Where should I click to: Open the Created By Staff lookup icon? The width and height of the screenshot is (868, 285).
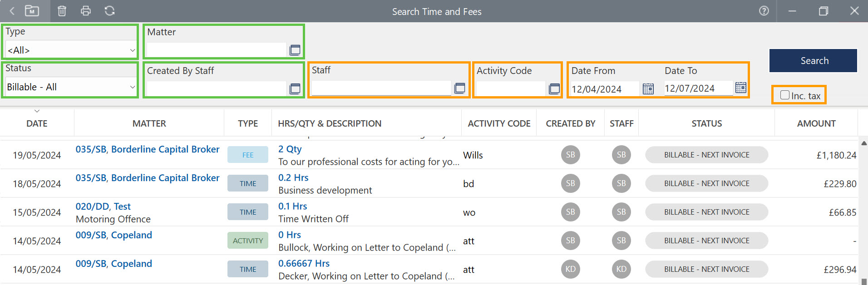point(295,88)
